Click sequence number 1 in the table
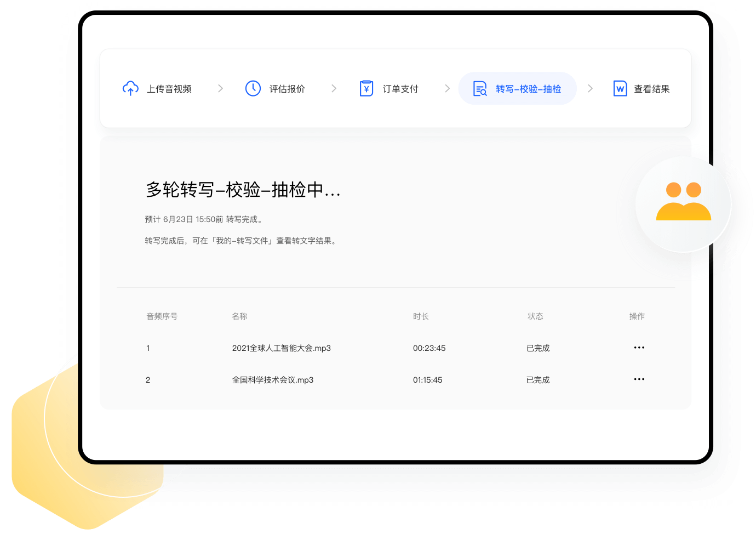The image size is (756, 534). coord(148,348)
